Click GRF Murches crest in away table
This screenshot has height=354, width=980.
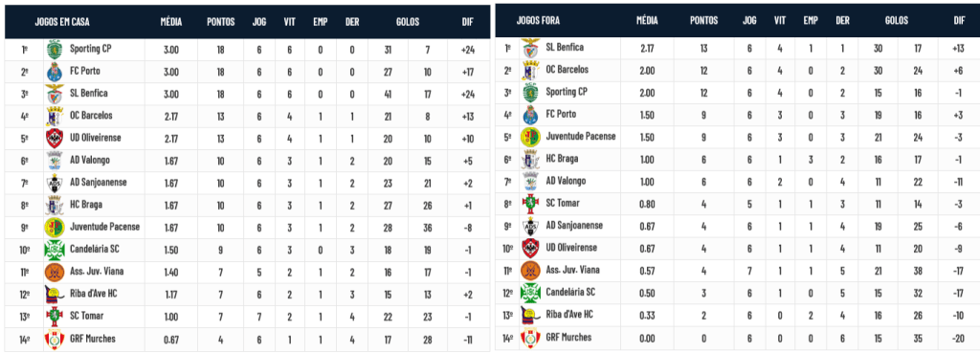[530, 339]
